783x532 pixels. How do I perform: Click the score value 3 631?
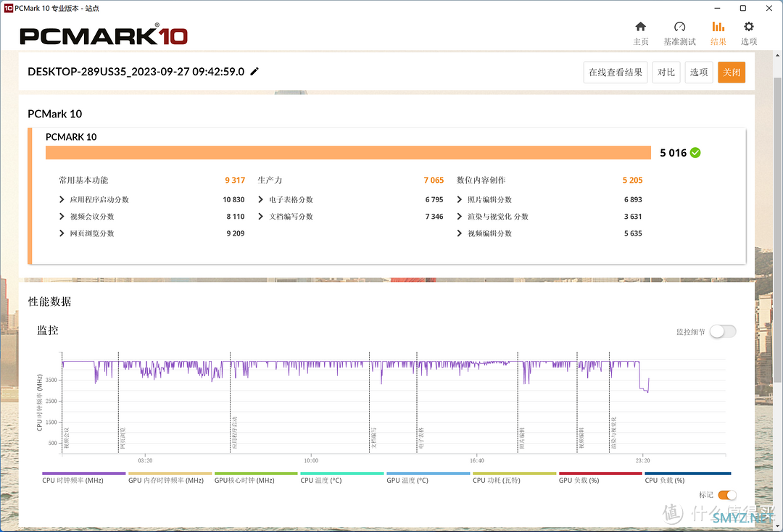(633, 217)
